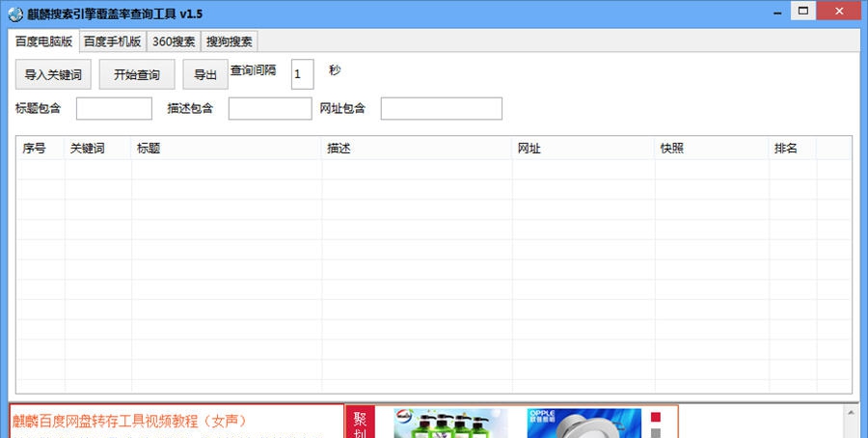Open 麒麟百度网盘转存工具视频教程 link
The image size is (868, 438).
pos(129,422)
